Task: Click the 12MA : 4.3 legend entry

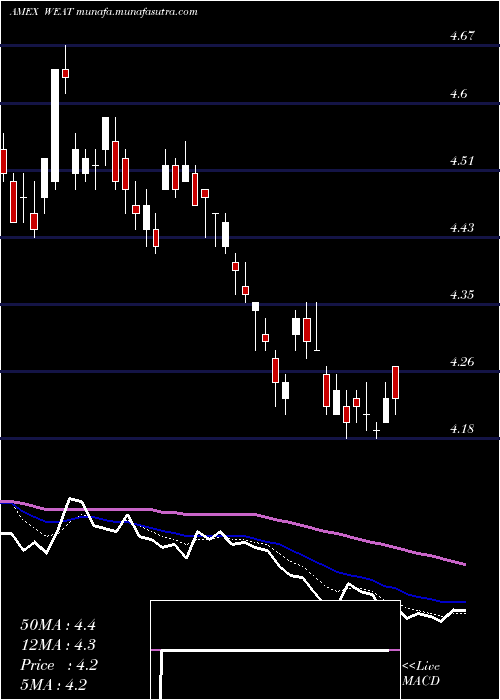Action: tap(58, 645)
